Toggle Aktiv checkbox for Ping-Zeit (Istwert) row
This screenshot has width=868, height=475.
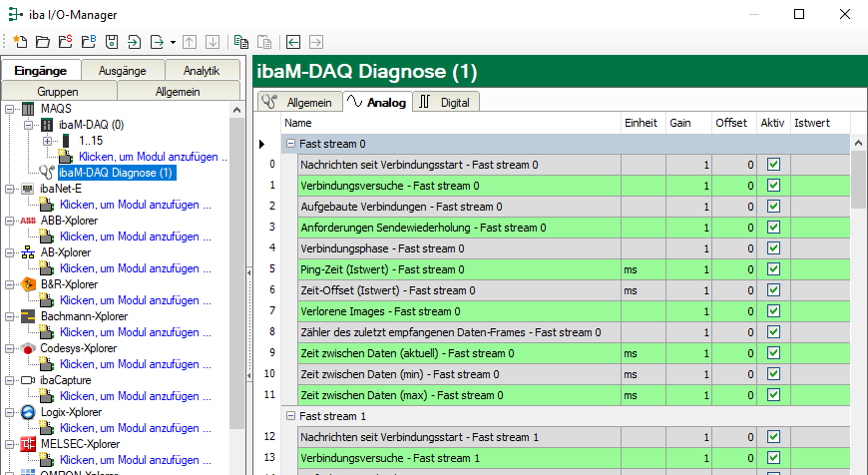772,269
